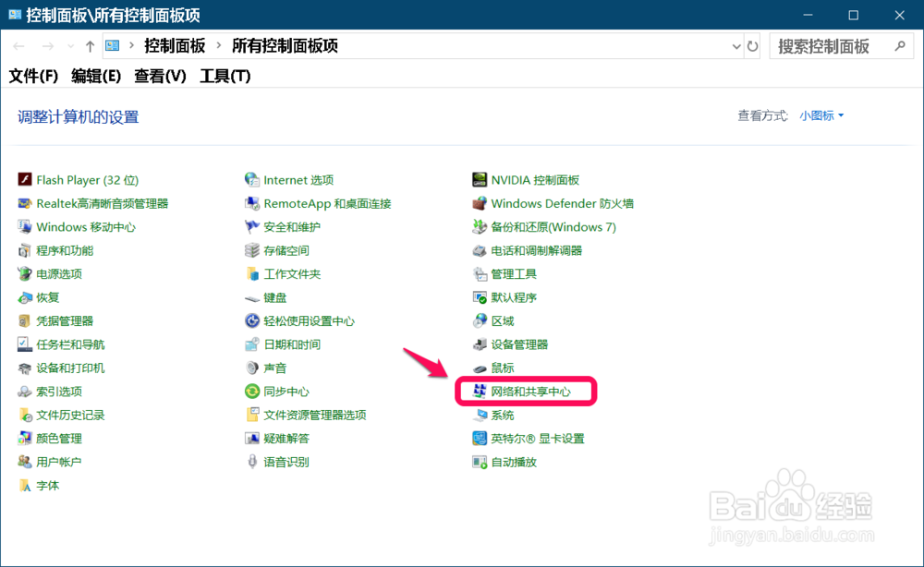Click the back navigation arrow
Viewport: 924px width, 567px height.
click(x=18, y=46)
